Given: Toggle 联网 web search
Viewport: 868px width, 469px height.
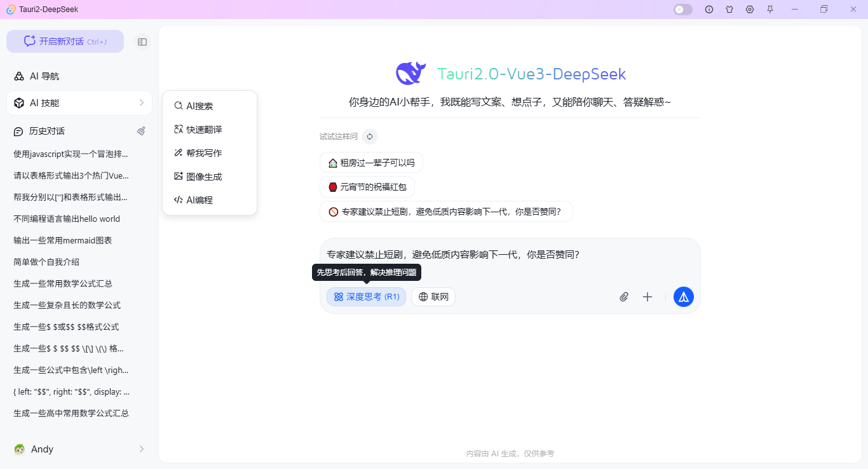Looking at the screenshot, I should [x=433, y=297].
